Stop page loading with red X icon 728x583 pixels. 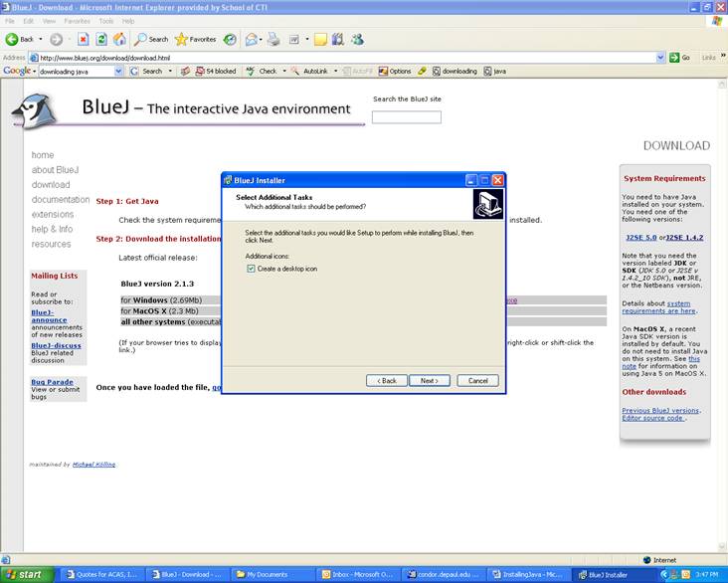pos(83,40)
